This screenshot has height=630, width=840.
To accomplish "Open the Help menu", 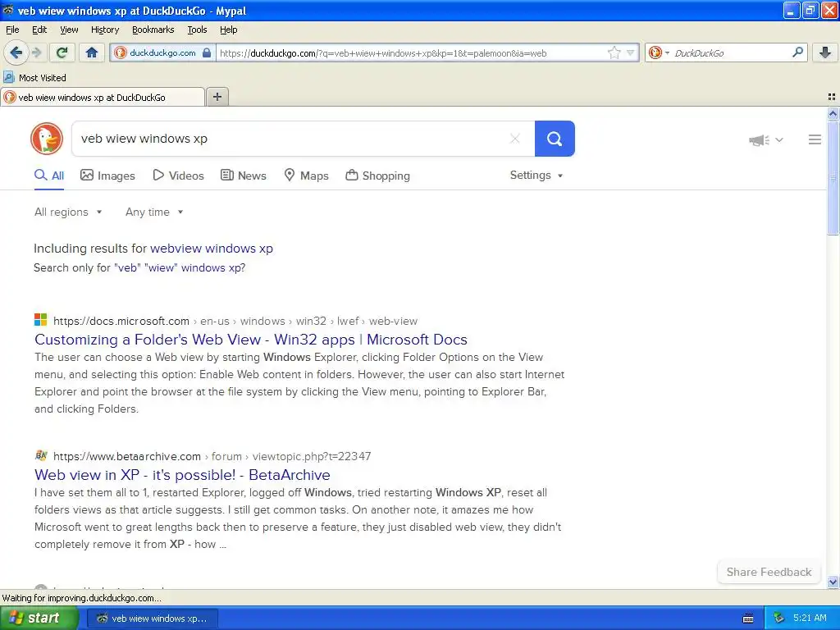I will (228, 30).
